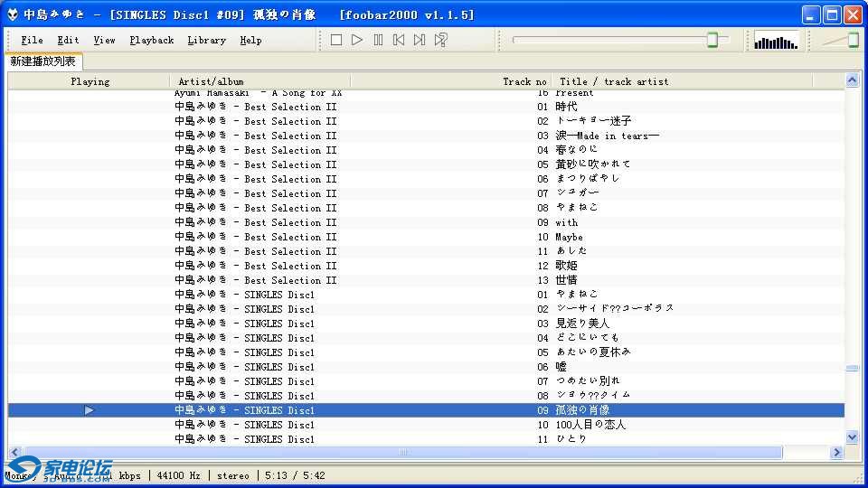Click the vertical scrollbar down arrow
This screenshot has width=868, height=488.
[852, 437]
